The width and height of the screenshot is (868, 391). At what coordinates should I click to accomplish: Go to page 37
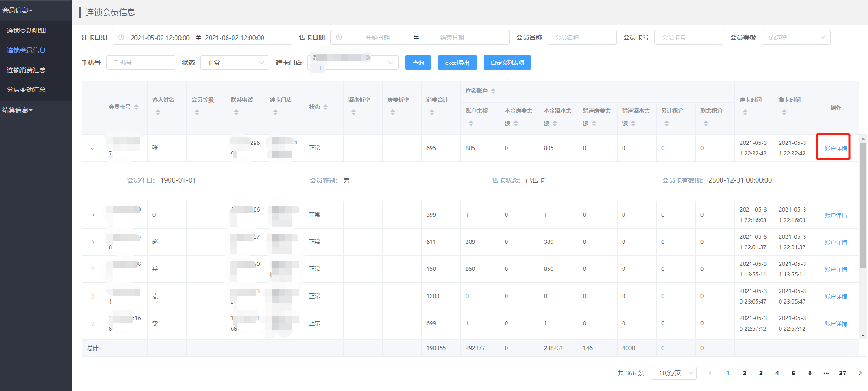(843, 373)
